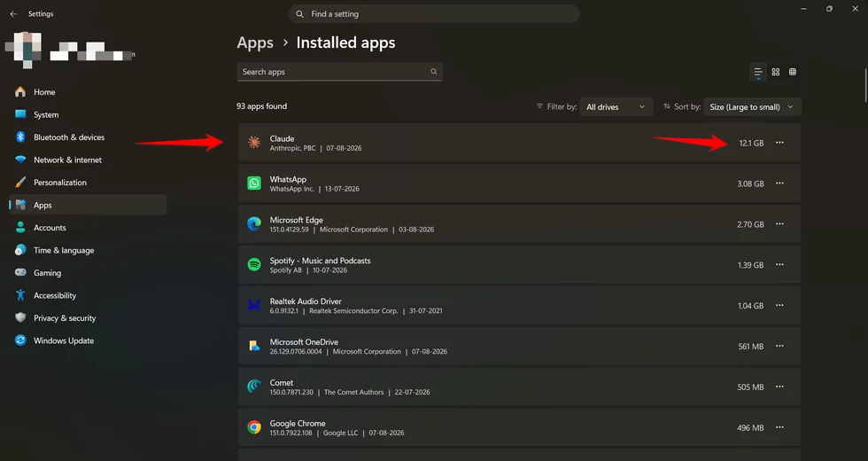Open the Gaming settings page

[88, 273]
